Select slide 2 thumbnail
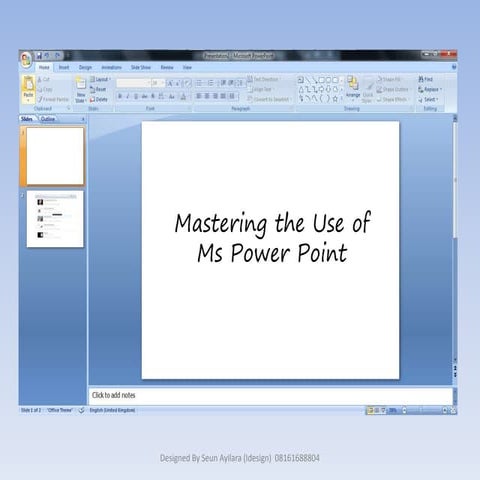The width and height of the screenshot is (480, 480). pos(55,219)
